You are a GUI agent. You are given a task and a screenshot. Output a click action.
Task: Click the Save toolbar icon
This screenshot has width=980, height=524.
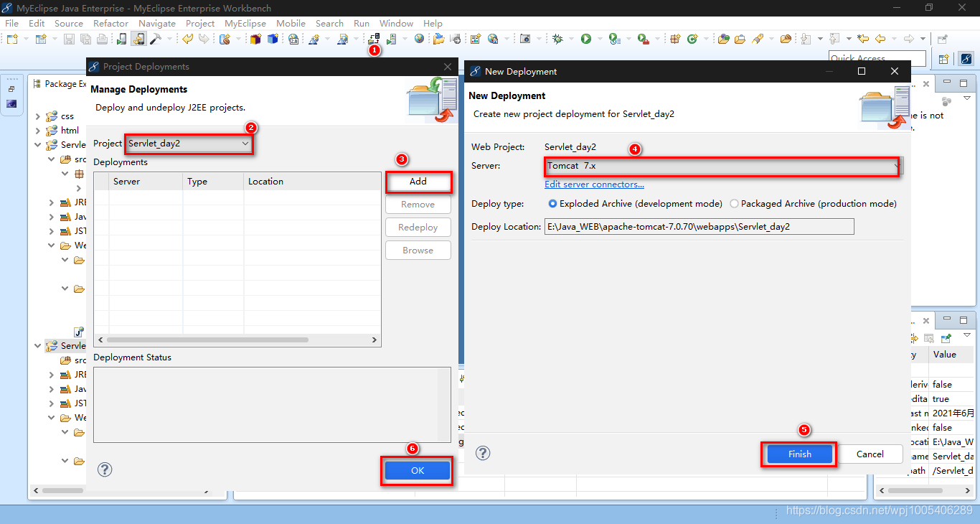(69, 39)
